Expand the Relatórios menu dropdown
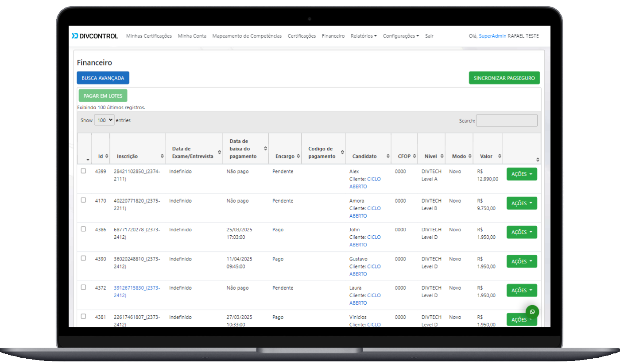Viewport: 620px width, 364px height. point(364,36)
